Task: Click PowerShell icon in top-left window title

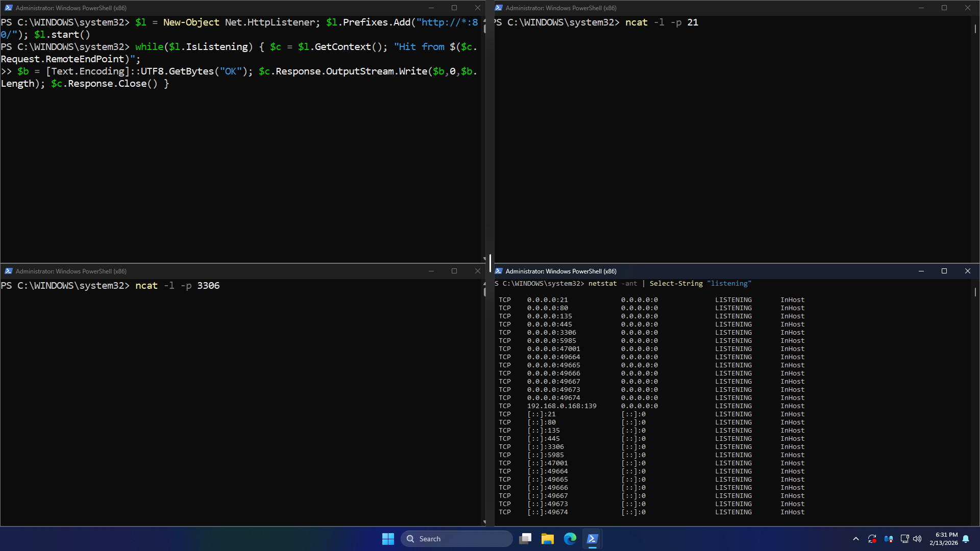Action: click(8, 8)
